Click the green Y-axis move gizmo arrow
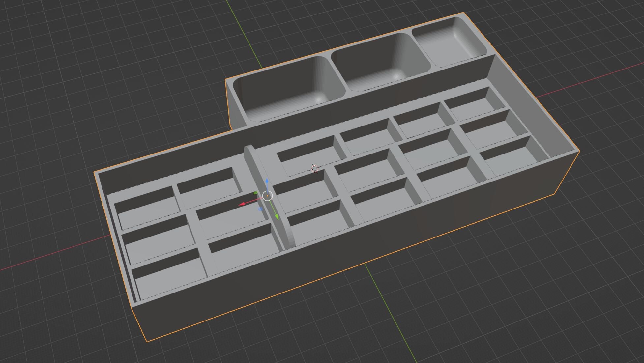644x363 pixels. pyautogui.click(x=276, y=216)
